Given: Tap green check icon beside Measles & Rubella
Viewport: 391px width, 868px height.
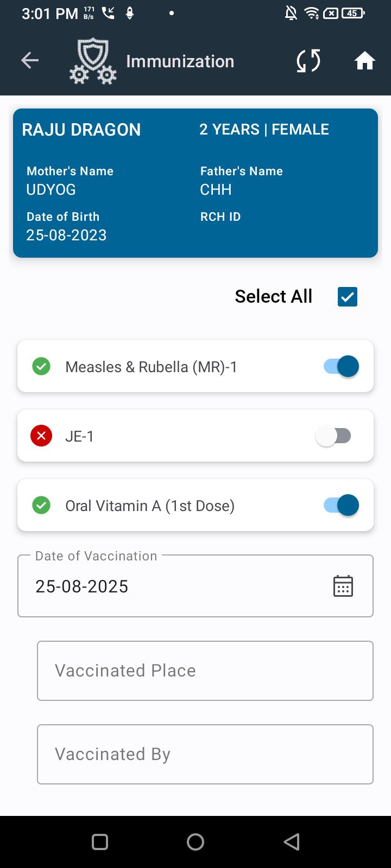Looking at the screenshot, I should pyautogui.click(x=41, y=367).
